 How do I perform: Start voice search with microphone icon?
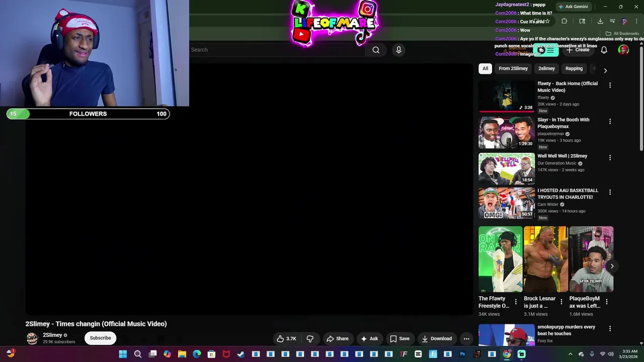[x=398, y=50]
